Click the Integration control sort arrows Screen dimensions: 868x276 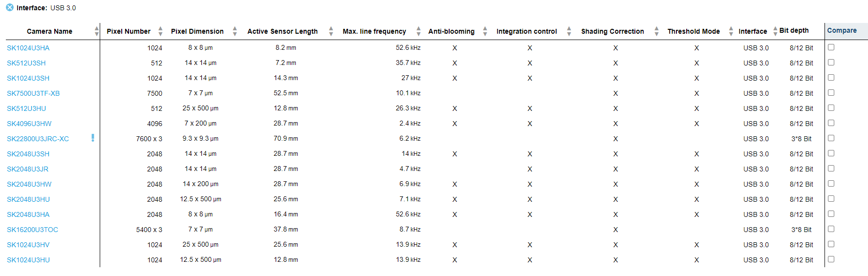(x=569, y=31)
